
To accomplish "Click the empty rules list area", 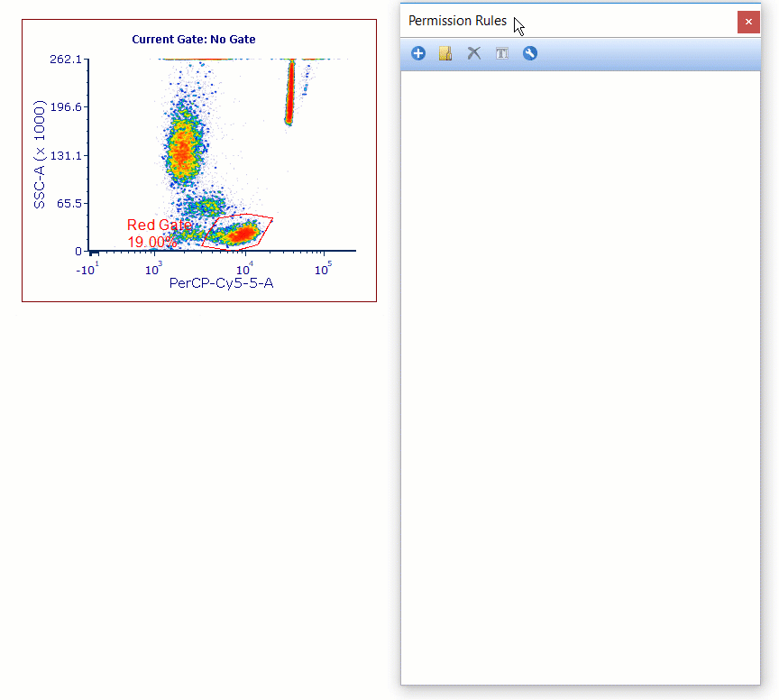I will tap(580, 361).
